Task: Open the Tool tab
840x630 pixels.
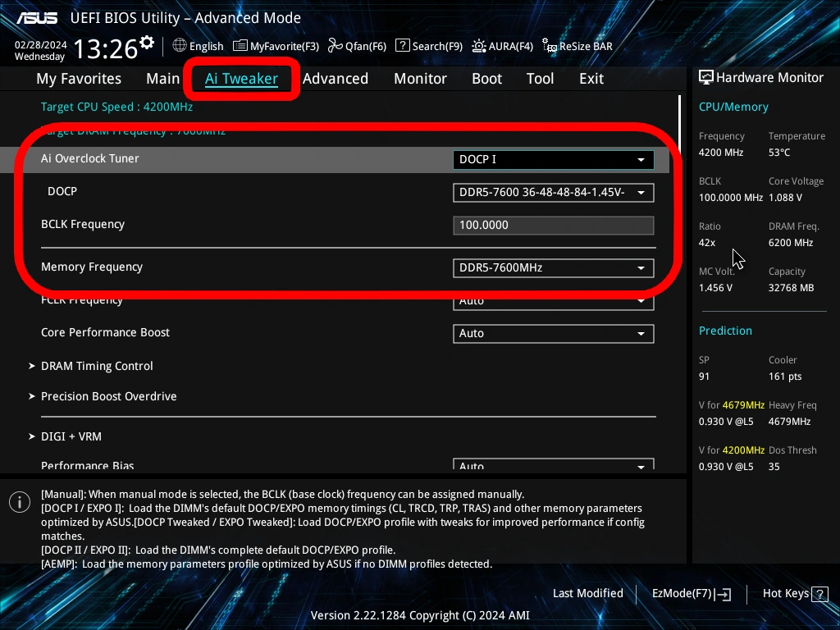Action: 540,79
